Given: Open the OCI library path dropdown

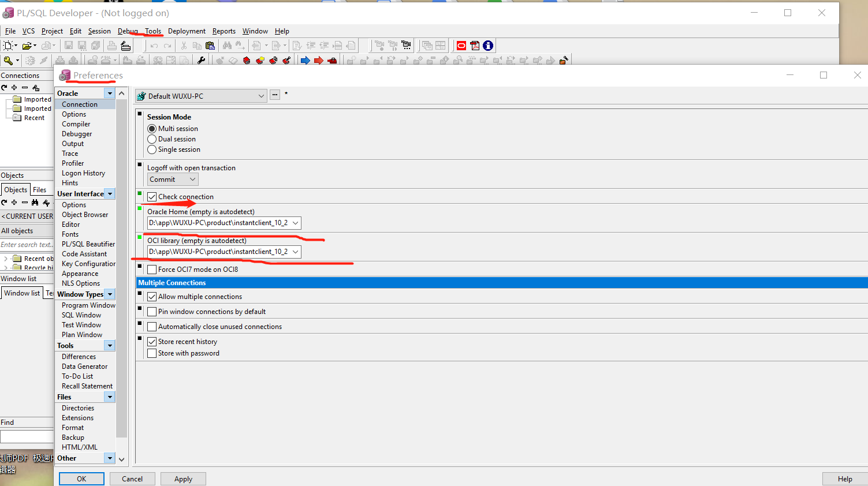Looking at the screenshot, I should pos(295,252).
